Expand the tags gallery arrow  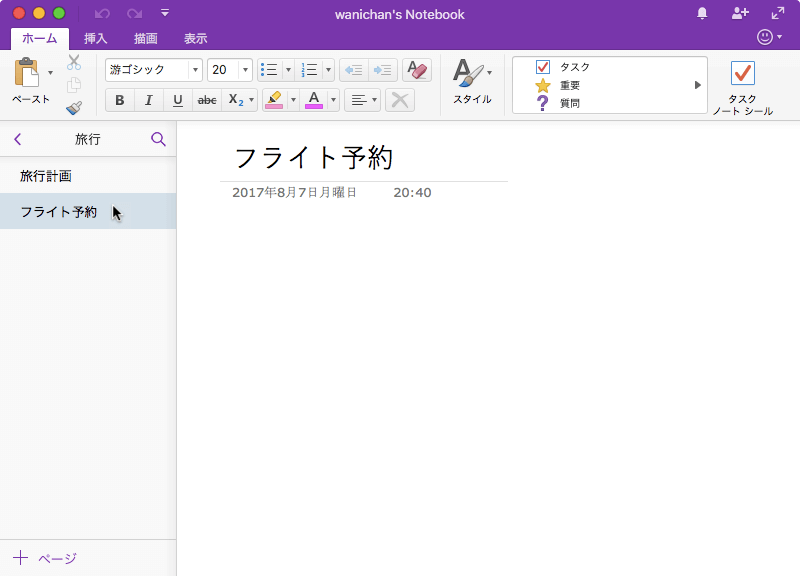point(697,85)
